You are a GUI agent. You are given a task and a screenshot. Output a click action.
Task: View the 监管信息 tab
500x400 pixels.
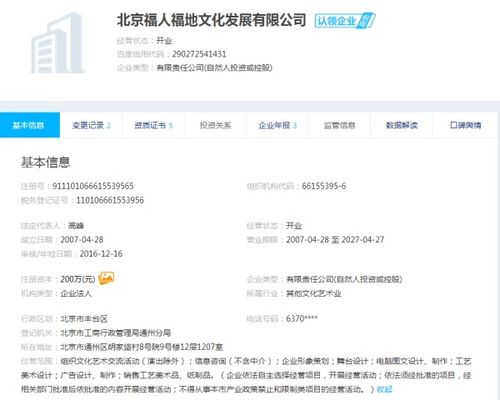[x=339, y=125]
